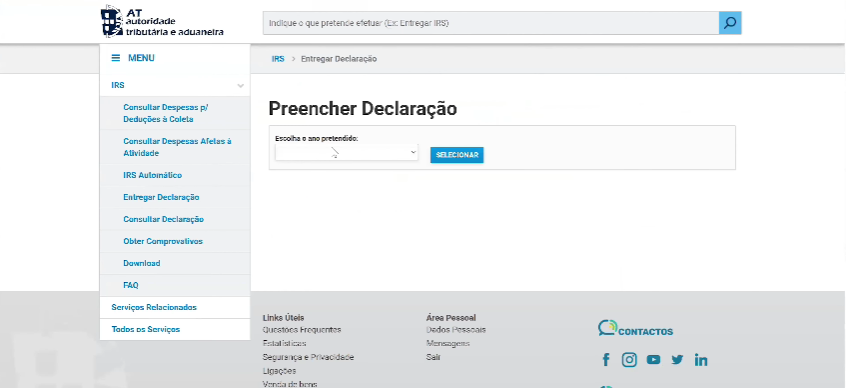Open Todos os Serviços section

point(146,329)
